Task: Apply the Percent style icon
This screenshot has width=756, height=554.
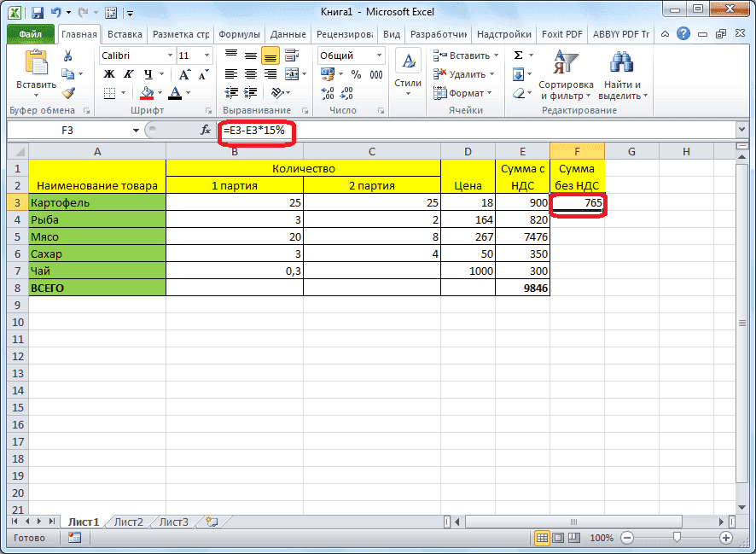Action: pos(354,73)
